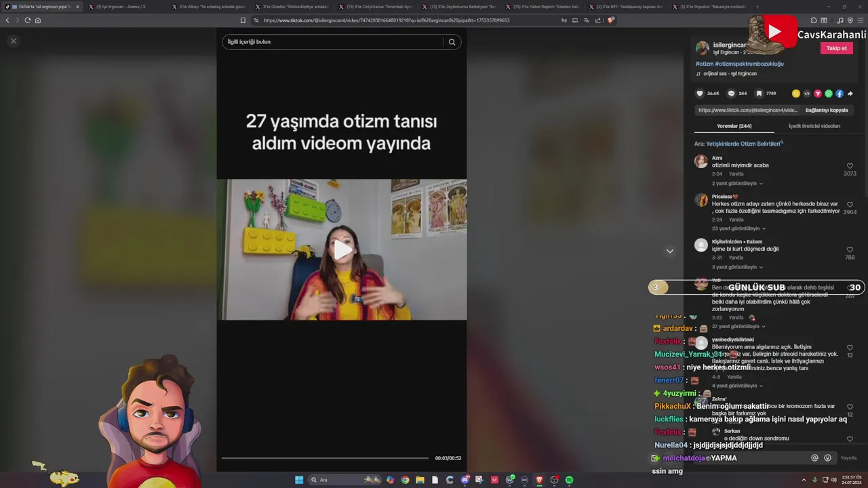Open Spotify from the taskbar
This screenshot has height=488, width=868.
click(569, 480)
